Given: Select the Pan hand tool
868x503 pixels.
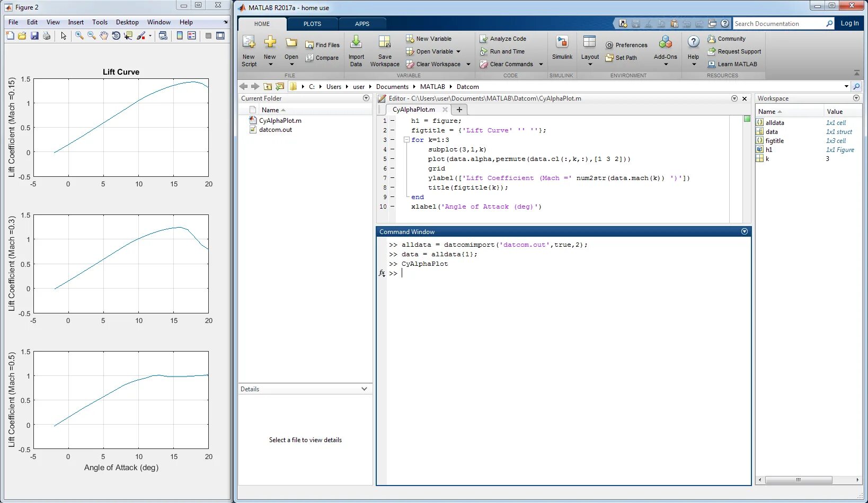Looking at the screenshot, I should pos(104,35).
